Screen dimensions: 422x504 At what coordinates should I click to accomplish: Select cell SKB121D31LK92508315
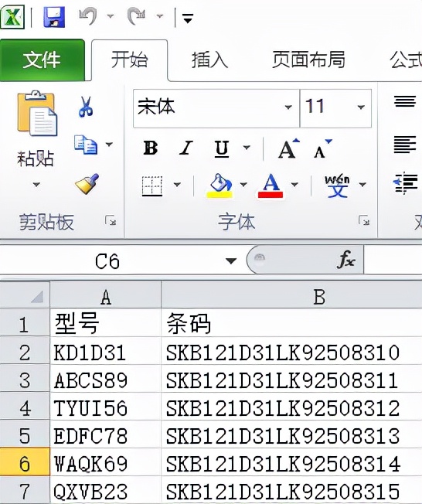291,491
